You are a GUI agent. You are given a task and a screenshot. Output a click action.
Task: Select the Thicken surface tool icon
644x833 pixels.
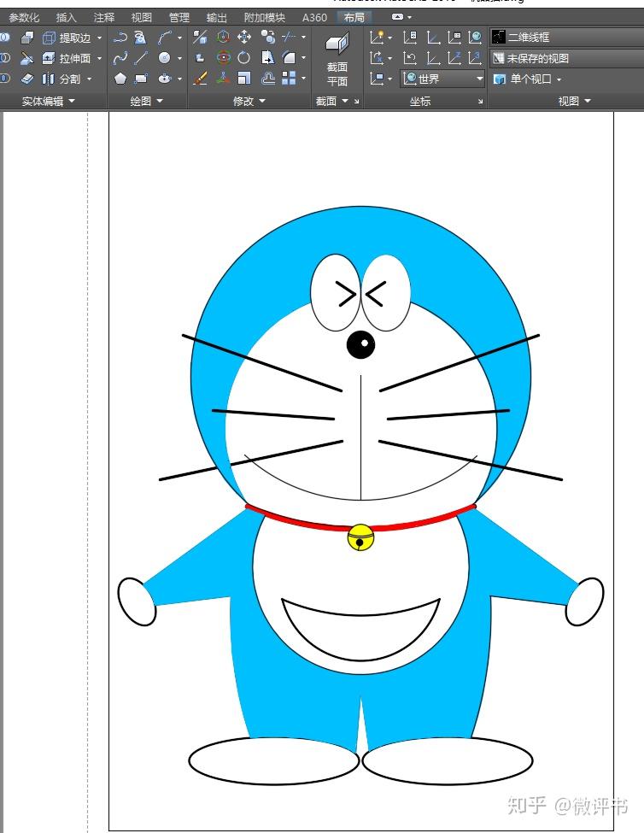click(x=27, y=79)
